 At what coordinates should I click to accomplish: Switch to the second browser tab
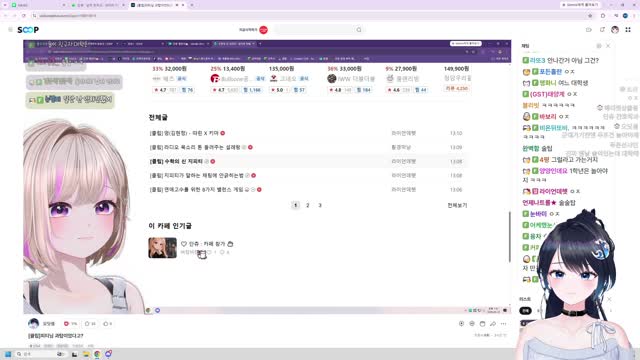pyautogui.click(x=98, y=5)
